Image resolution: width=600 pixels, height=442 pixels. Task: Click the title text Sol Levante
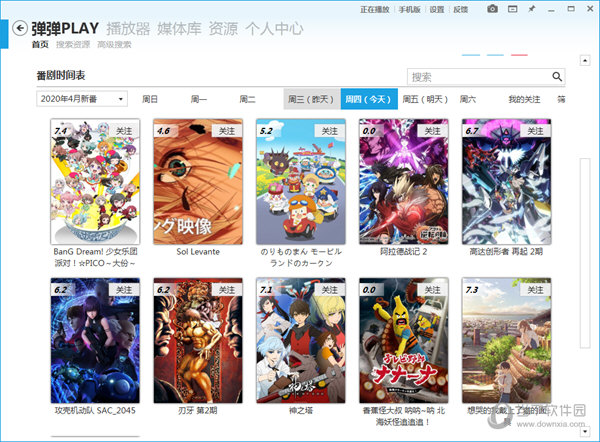tap(198, 252)
